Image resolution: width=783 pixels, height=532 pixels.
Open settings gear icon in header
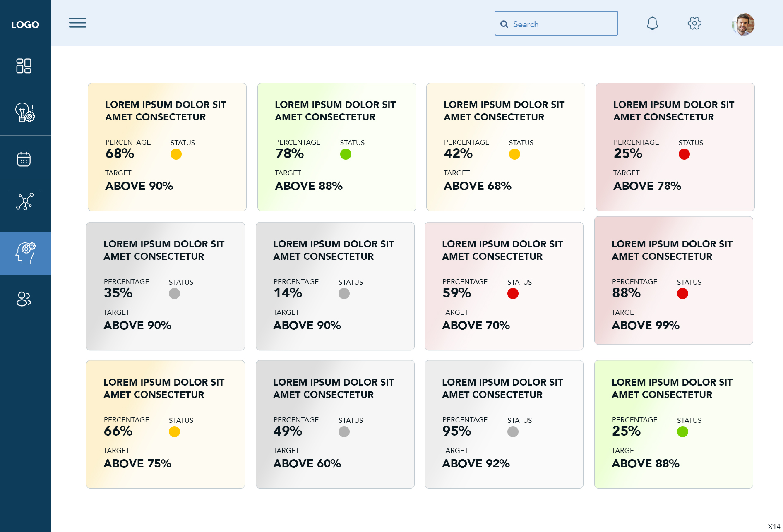[694, 23]
